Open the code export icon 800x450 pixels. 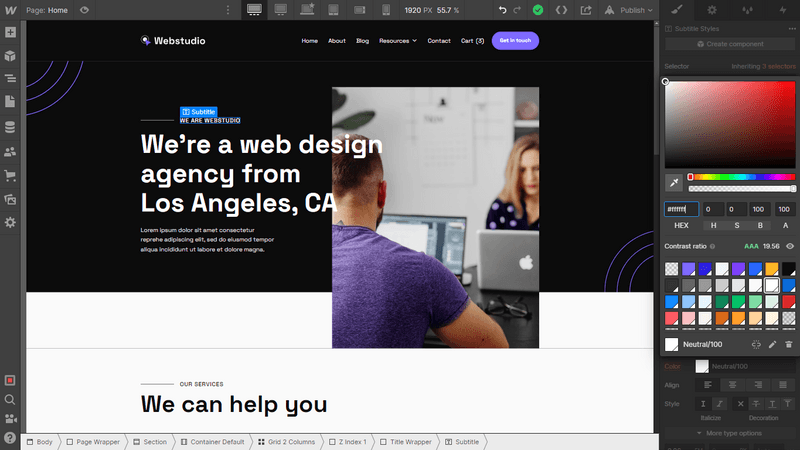561,10
